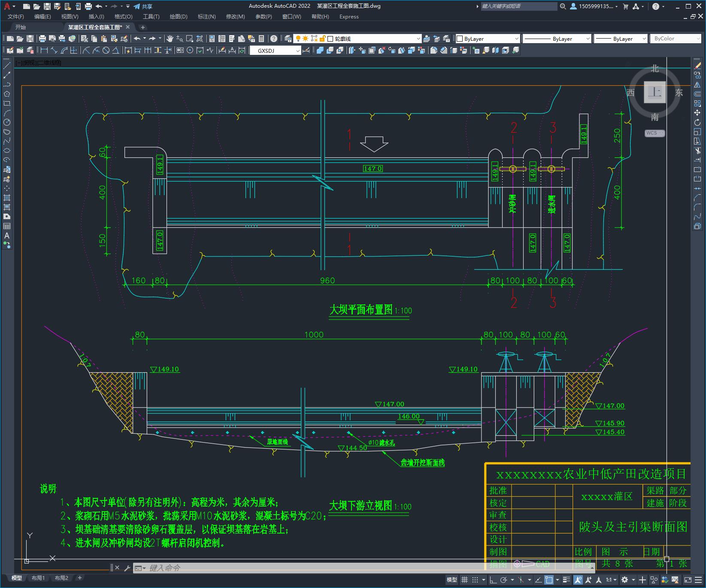Select the Table tool in left toolbar
Screen dimensions: 706x588
[x=7, y=226]
